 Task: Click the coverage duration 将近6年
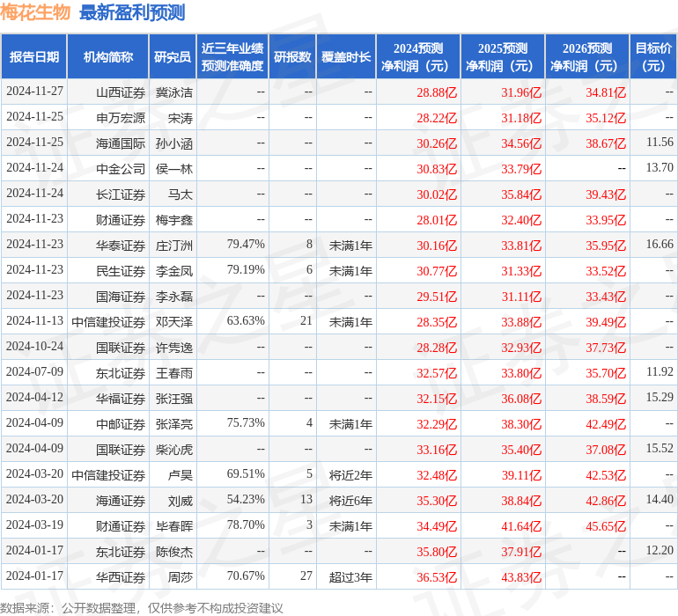tap(350, 501)
